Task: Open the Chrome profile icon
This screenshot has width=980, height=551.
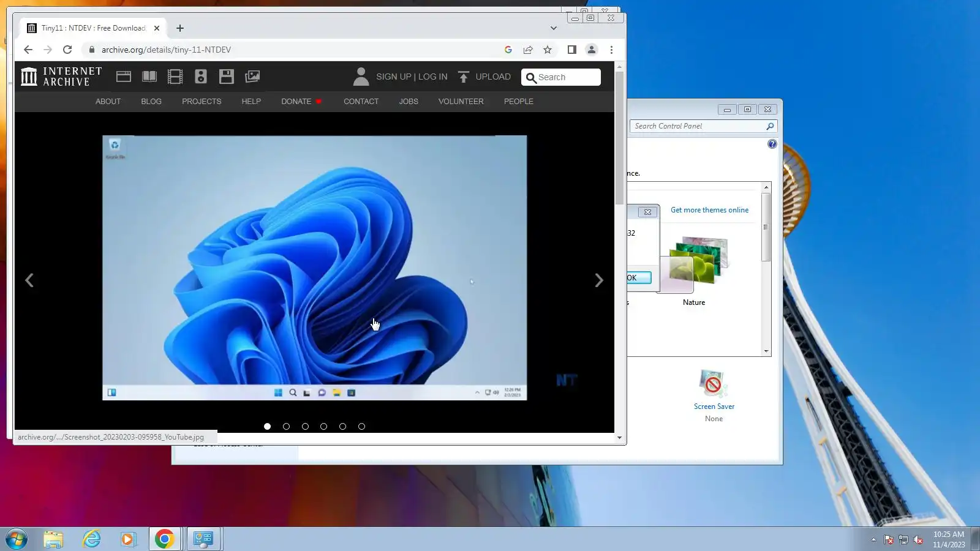Action: tap(592, 50)
